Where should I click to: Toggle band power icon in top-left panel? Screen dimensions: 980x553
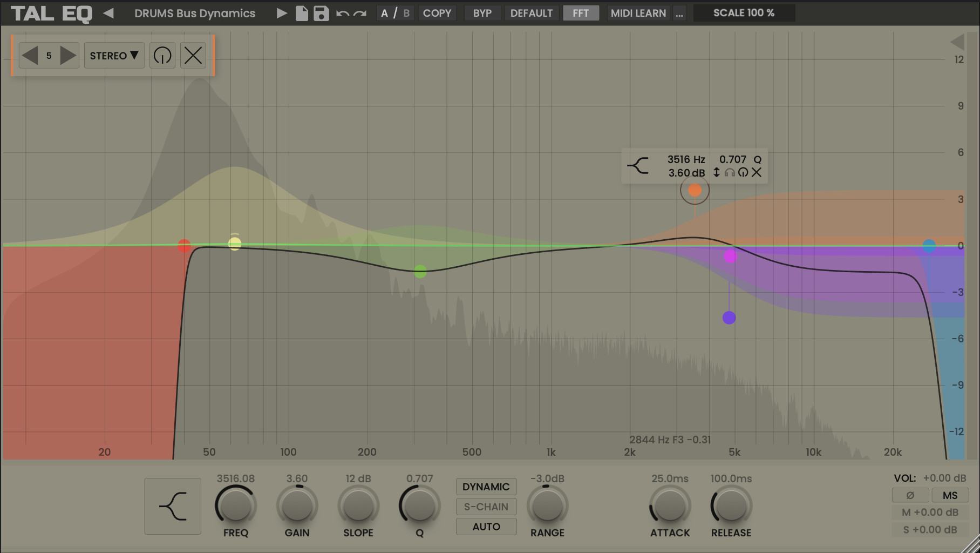[x=162, y=56]
